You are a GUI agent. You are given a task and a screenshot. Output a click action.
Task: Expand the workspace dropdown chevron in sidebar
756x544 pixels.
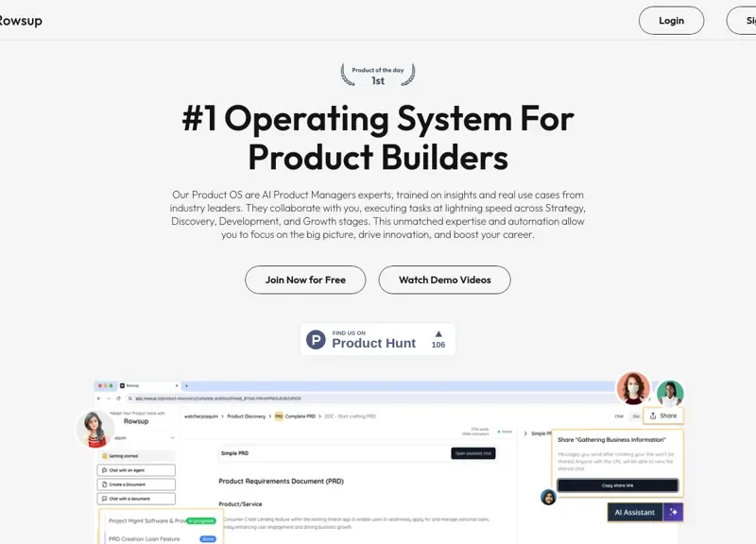tap(172, 438)
